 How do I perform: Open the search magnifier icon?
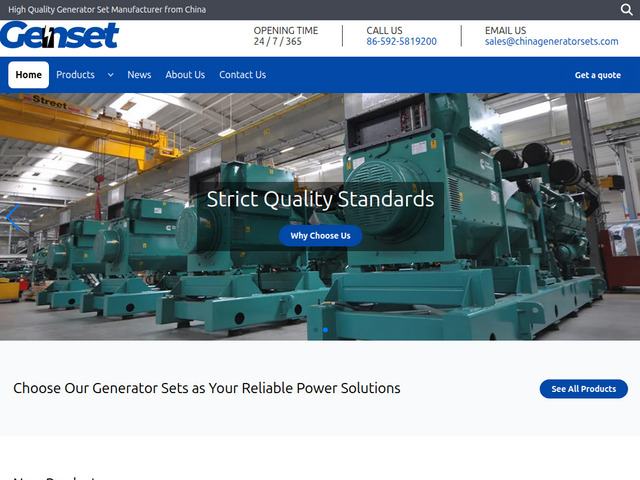pos(626,9)
